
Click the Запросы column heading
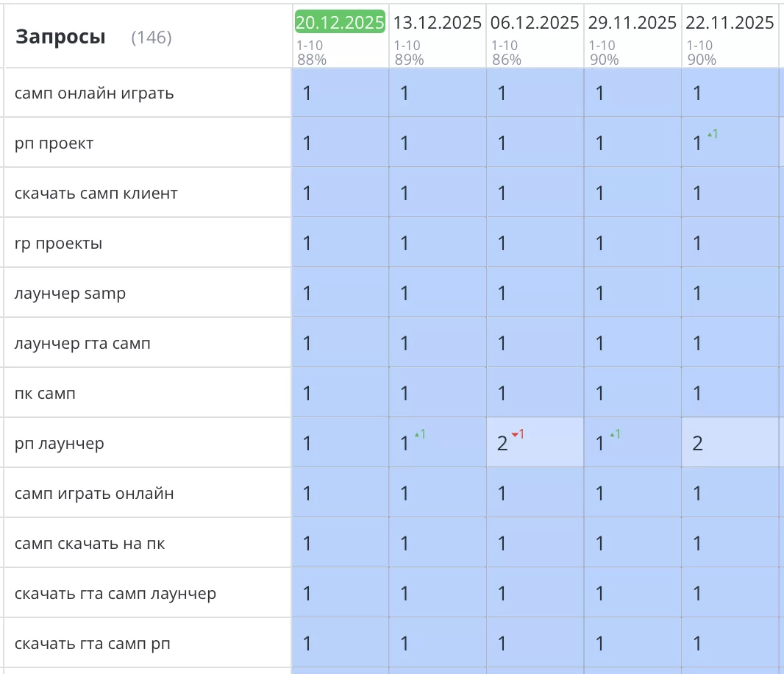point(60,37)
